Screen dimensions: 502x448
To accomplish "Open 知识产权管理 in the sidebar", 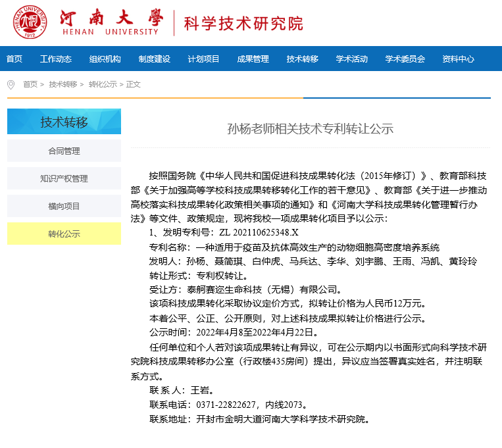I will tap(64, 179).
